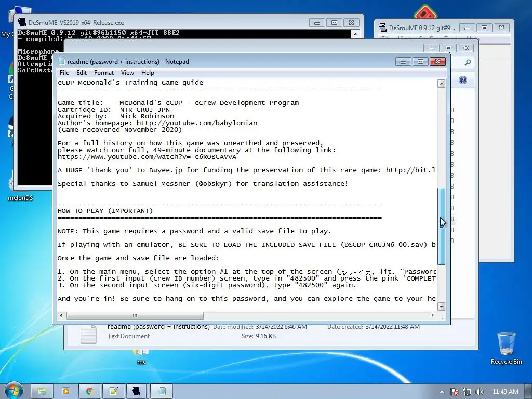The height and width of the screenshot is (399, 532).
Task: Maximize the DeSmuME console window
Action: pyautogui.click(x=334, y=22)
